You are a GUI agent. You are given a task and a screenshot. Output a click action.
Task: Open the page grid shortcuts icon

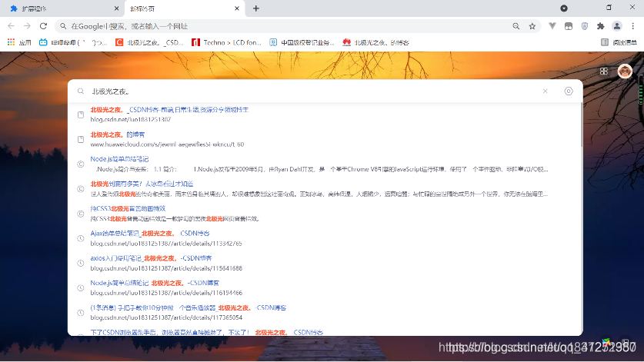coord(604,71)
